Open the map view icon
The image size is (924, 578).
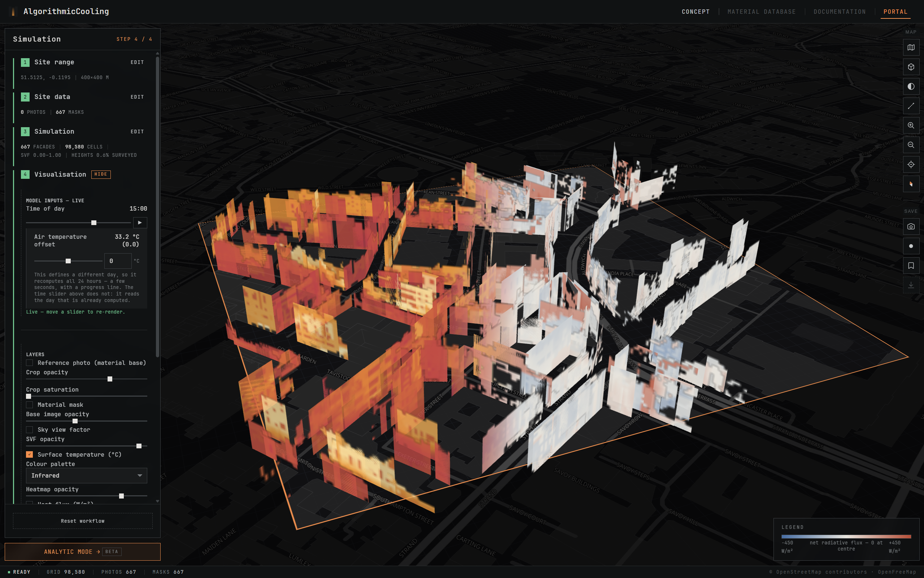coord(911,48)
